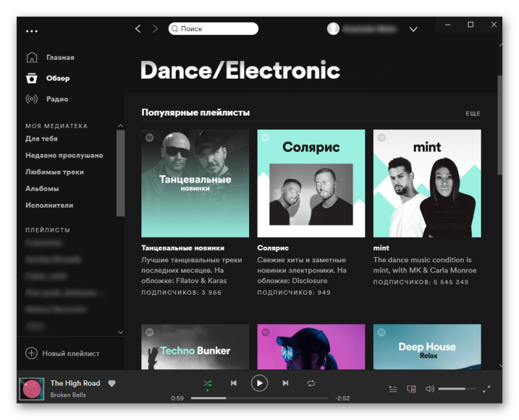Open ЕЩЕ link for popular playlists

[x=473, y=114]
